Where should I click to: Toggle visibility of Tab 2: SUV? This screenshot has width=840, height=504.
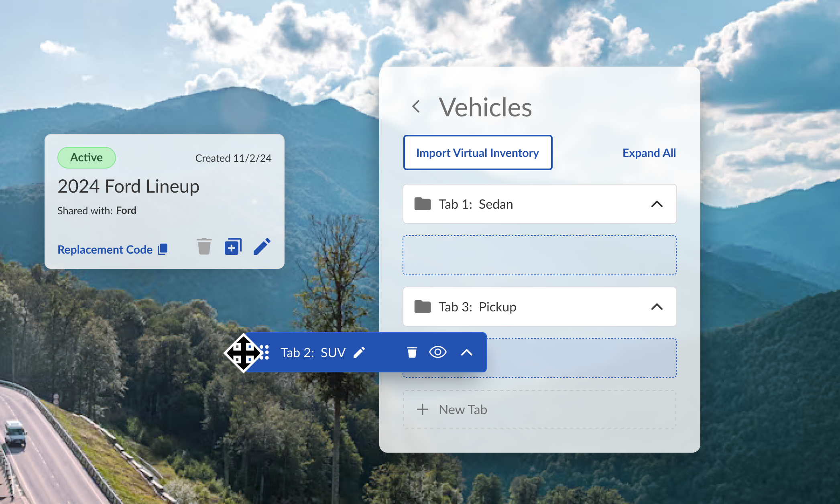(438, 352)
